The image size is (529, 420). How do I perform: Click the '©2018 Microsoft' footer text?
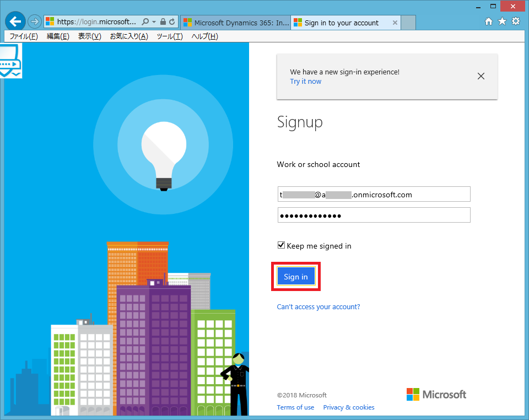click(x=301, y=395)
